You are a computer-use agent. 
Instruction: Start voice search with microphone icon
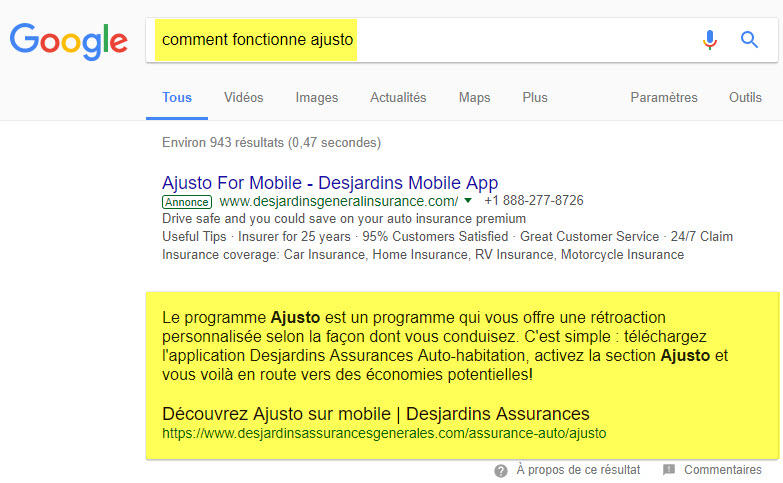(710, 40)
